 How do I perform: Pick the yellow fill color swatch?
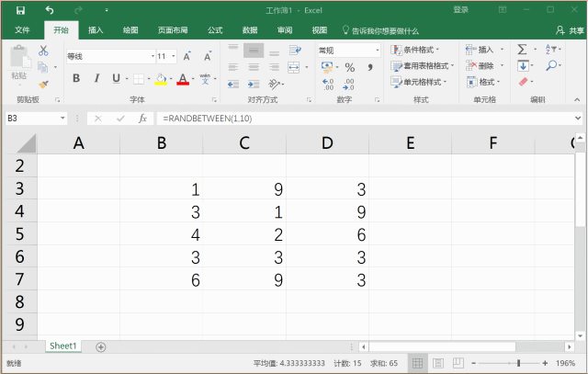coord(161,84)
